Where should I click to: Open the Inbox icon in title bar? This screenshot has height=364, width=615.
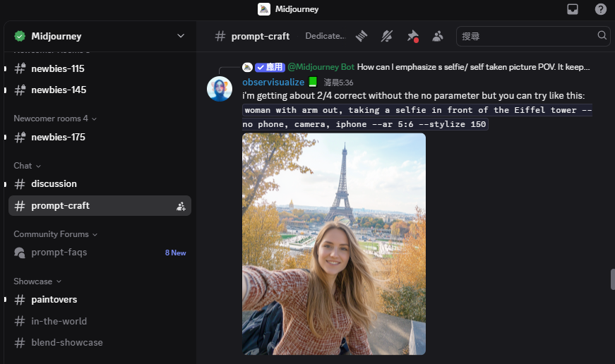click(573, 9)
